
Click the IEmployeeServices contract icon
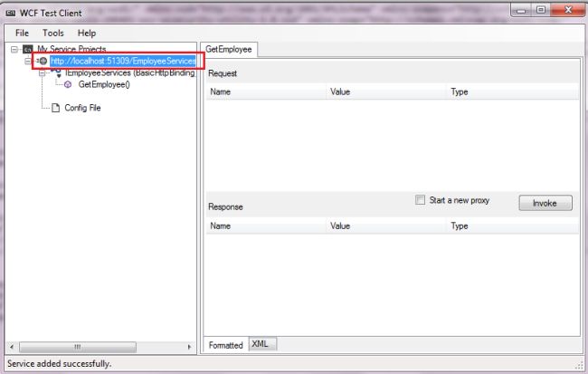[x=57, y=72]
